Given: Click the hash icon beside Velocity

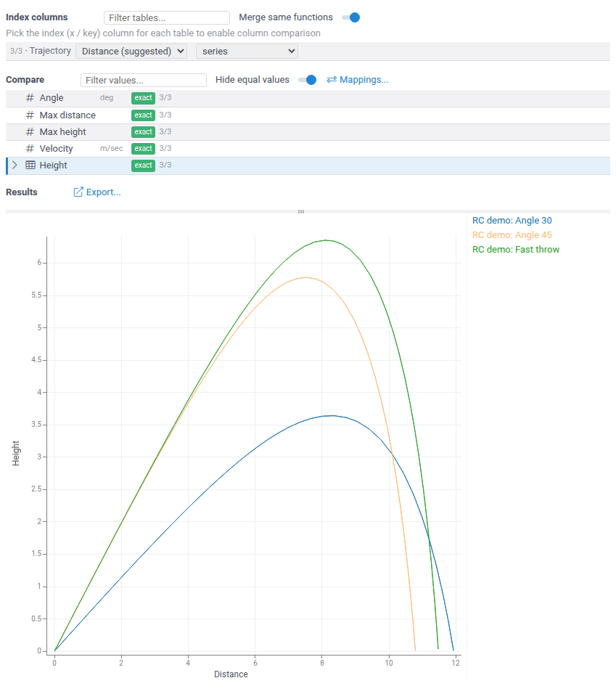Looking at the screenshot, I should 30,148.
